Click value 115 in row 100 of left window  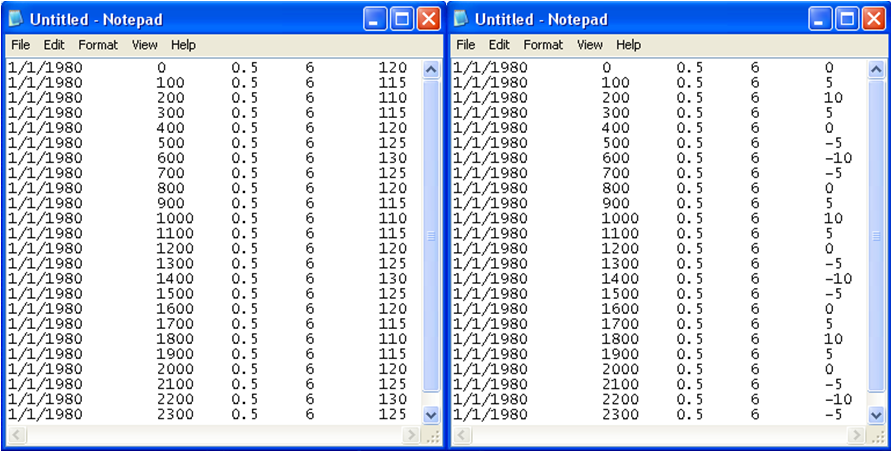(x=393, y=83)
